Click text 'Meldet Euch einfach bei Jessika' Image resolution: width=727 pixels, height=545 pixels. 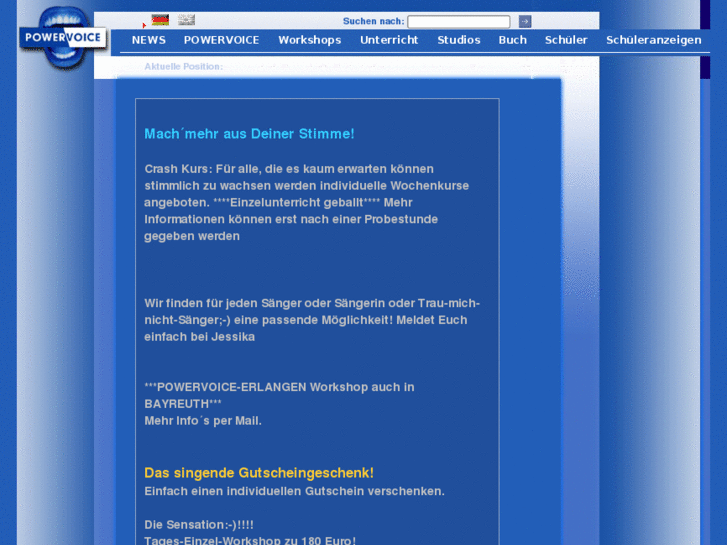point(306,328)
